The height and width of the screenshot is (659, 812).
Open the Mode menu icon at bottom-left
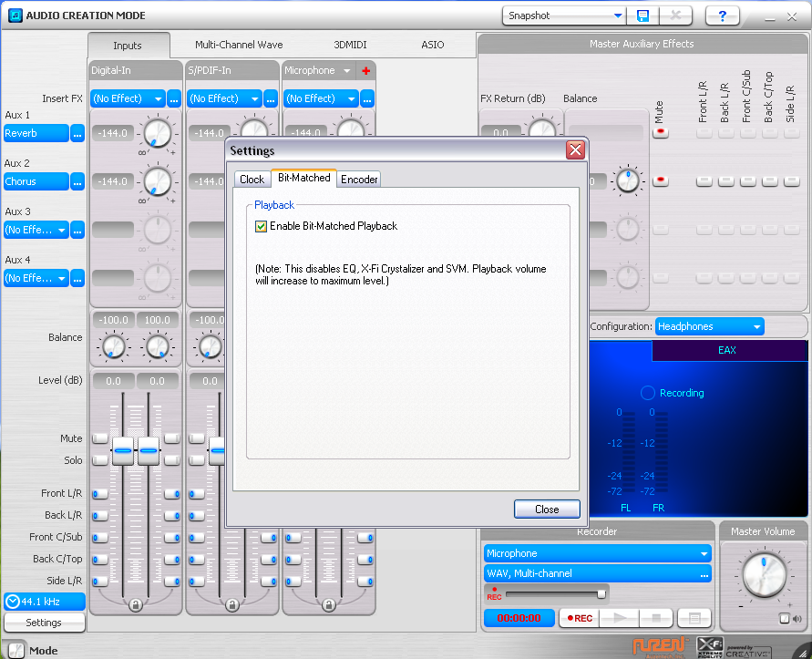click(x=15, y=650)
